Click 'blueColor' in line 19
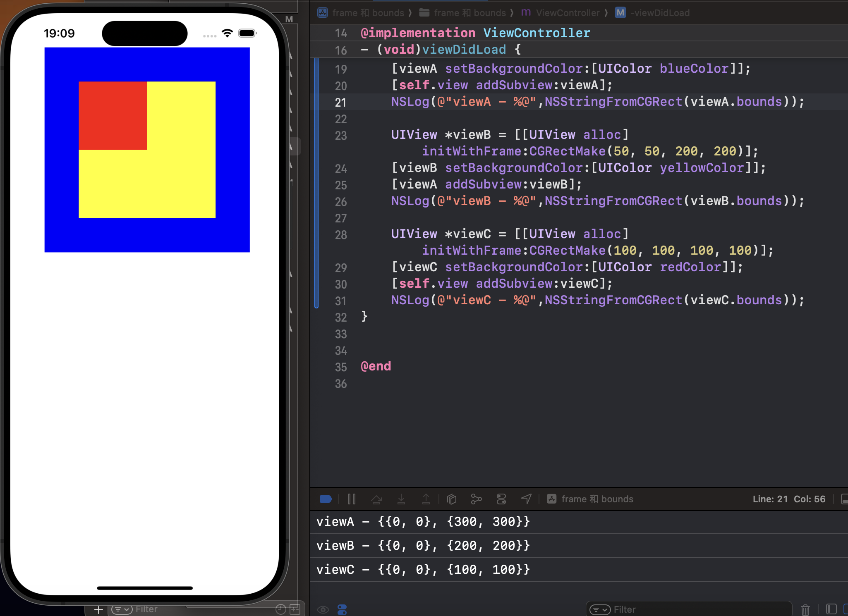848x616 pixels. 694,69
